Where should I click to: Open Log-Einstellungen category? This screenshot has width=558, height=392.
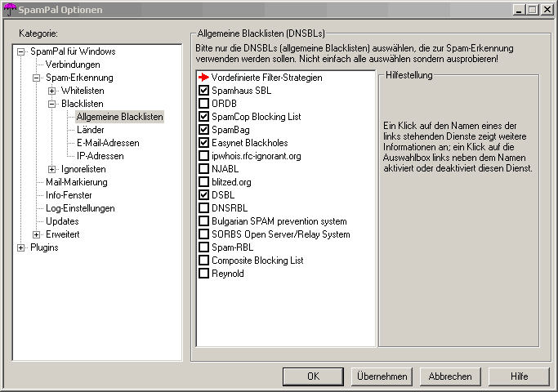(x=80, y=208)
